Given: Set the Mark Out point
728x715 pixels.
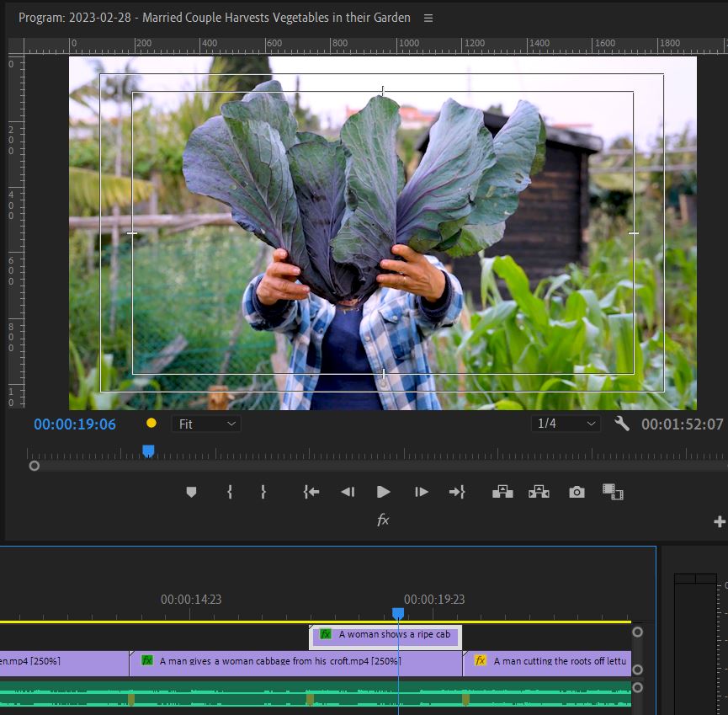Looking at the screenshot, I should 263,492.
